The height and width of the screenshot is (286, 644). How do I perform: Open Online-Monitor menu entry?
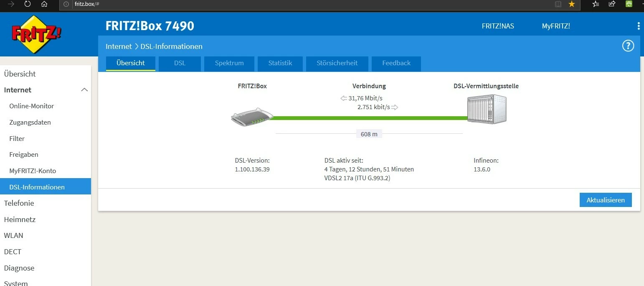[32, 106]
